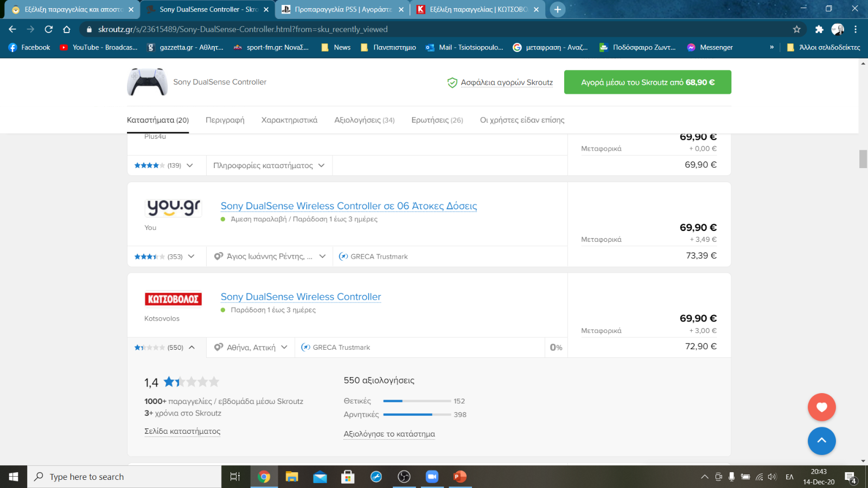The height and width of the screenshot is (488, 868).
Task: Switch to Χαρακτηριστικά tab
Action: click(289, 120)
